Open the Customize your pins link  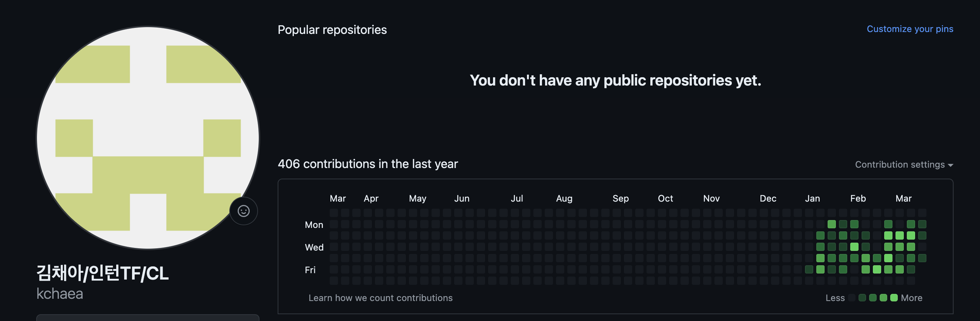click(909, 29)
